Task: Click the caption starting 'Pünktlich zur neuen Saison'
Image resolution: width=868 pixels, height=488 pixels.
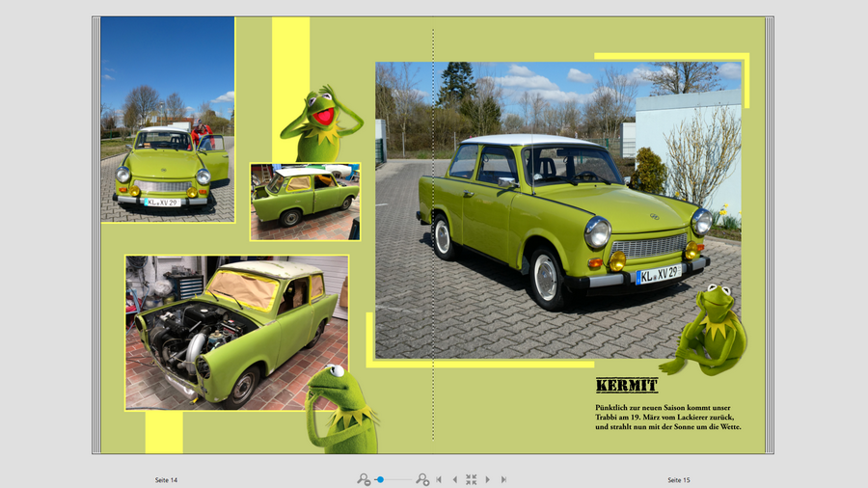Action: pos(668,417)
